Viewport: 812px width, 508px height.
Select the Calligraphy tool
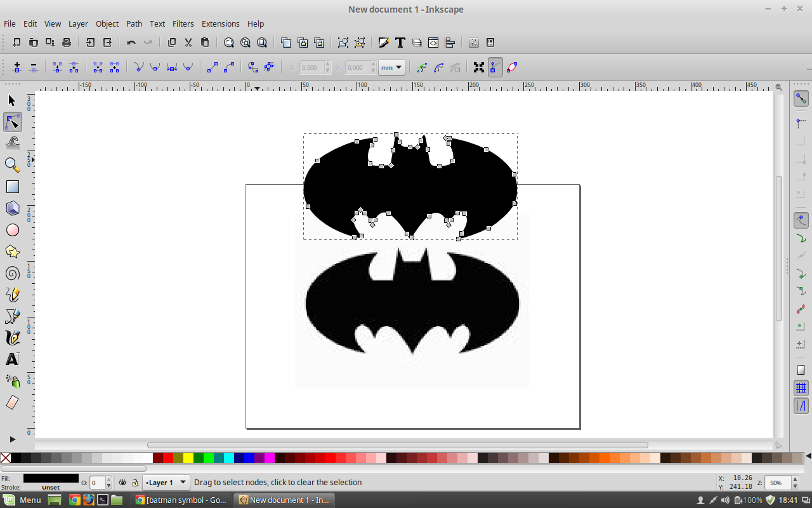point(12,338)
